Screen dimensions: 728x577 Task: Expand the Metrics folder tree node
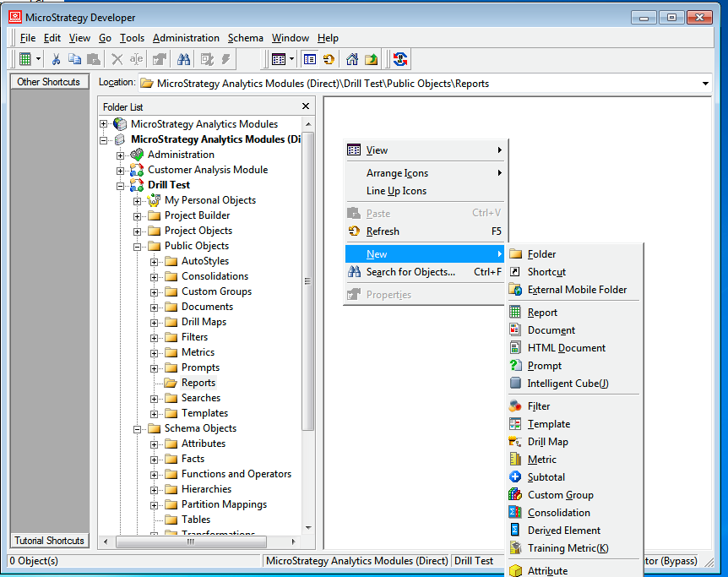pyautogui.click(x=155, y=352)
